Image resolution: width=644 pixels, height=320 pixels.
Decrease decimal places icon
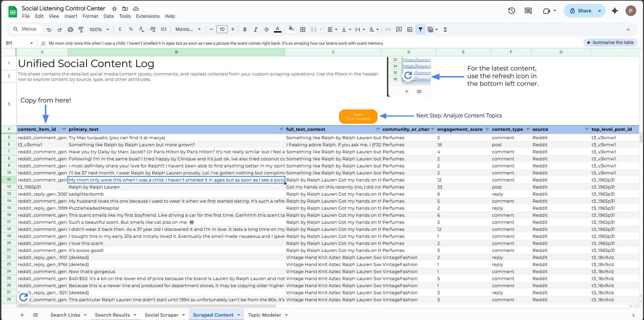142,30
